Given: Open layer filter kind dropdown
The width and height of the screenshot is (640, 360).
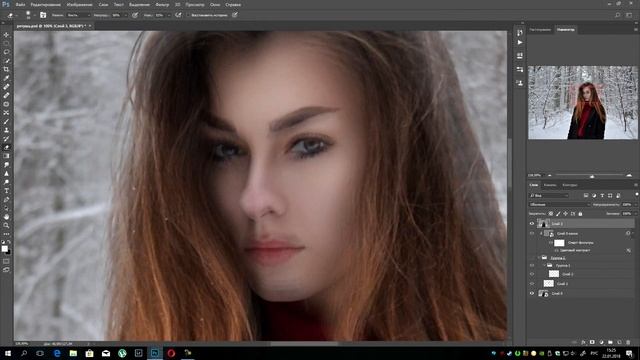Looking at the screenshot, I should pyautogui.click(x=549, y=196).
